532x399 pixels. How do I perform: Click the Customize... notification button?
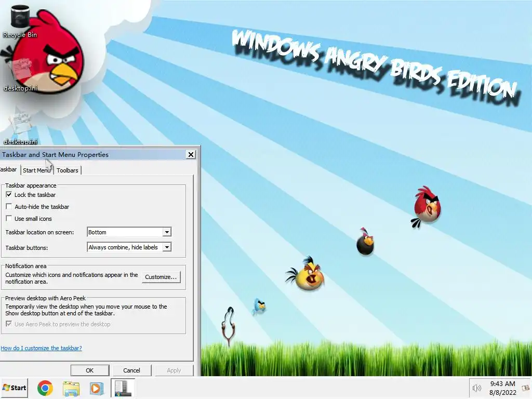(161, 277)
